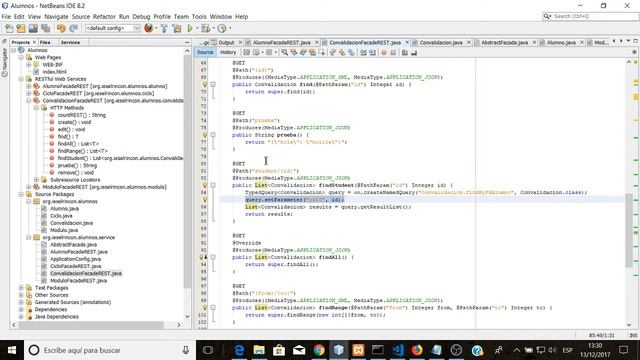This screenshot has height=360, width=640.
Task: Click Find Previous Occurrence editor icon
Action: (294, 52)
